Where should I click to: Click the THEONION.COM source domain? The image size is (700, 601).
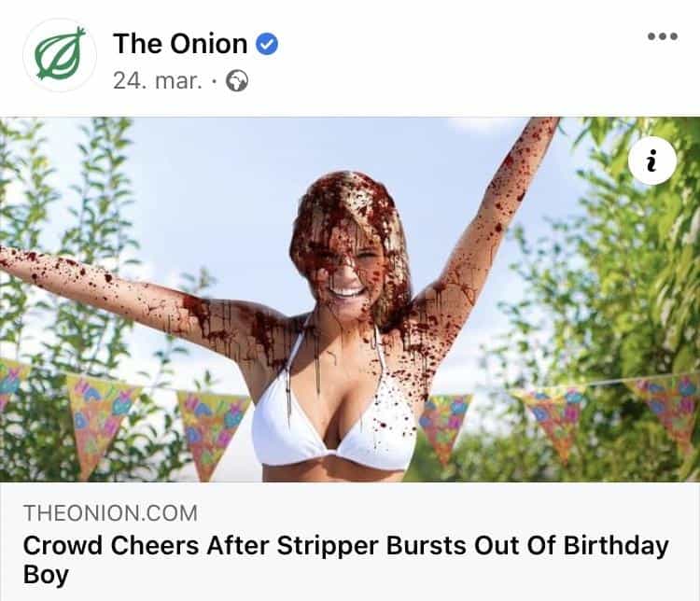[110, 513]
